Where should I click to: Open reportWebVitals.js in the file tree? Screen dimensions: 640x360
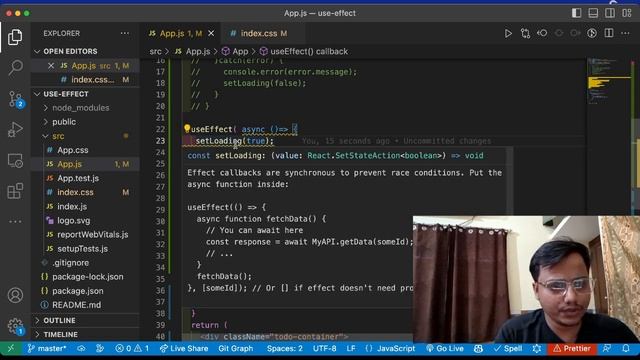(85, 234)
